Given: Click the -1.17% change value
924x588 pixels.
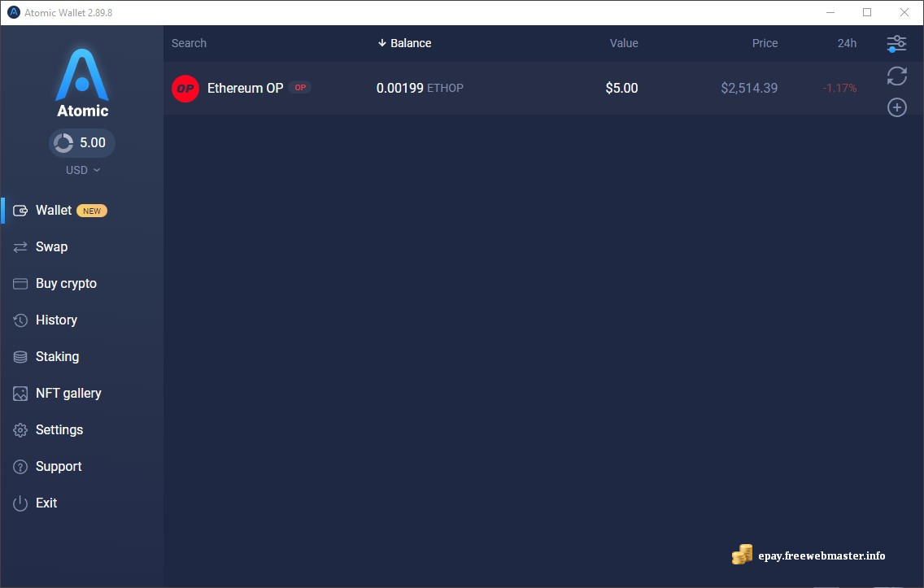Looking at the screenshot, I should pyautogui.click(x=839, y=88).
